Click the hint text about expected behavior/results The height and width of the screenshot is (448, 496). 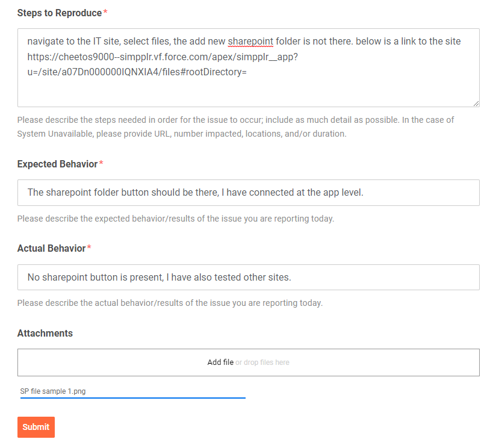click(x=176, y=219)
